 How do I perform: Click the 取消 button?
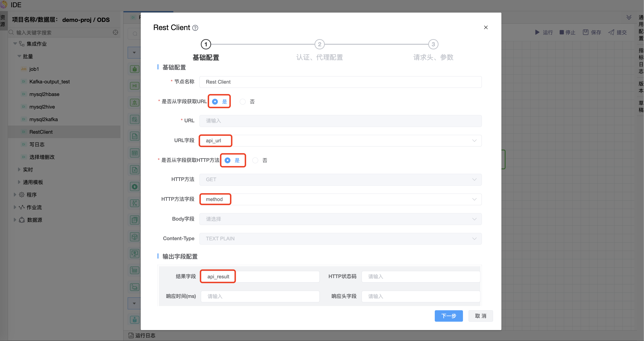pos(480,316)
